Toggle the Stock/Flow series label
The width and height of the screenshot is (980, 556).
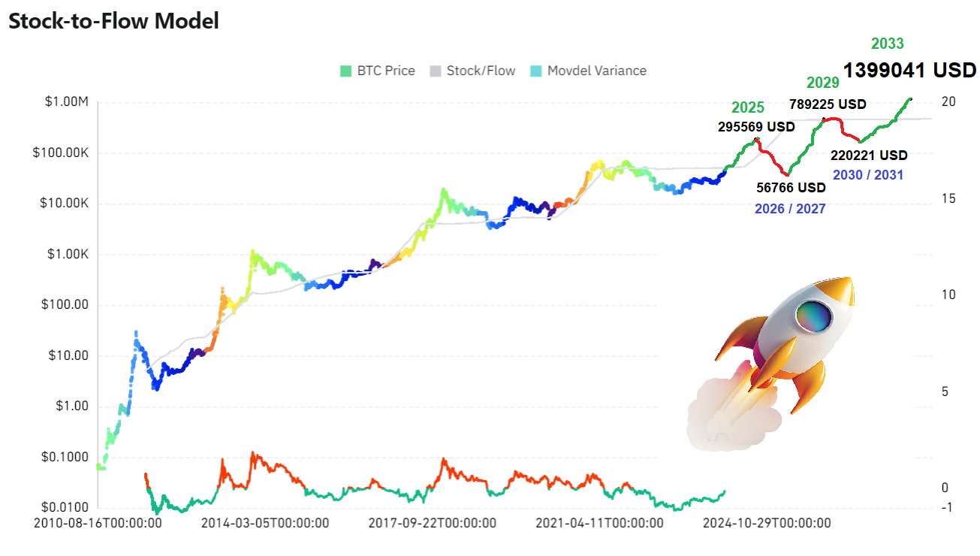(481, 71)
